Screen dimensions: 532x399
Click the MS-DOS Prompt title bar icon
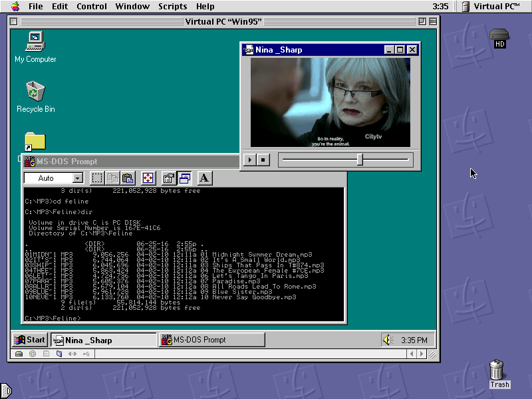pyautogui.click(x=30, y=162)
